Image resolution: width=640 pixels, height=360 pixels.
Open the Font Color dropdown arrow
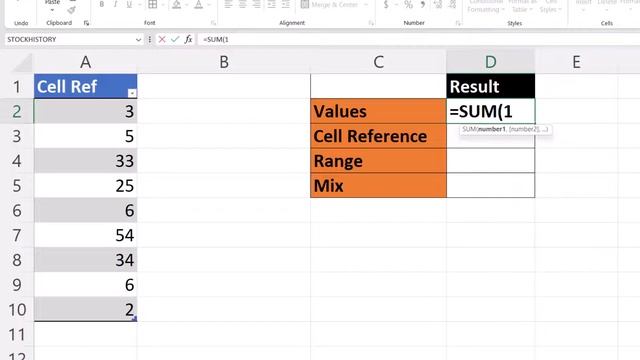[209, 5]
